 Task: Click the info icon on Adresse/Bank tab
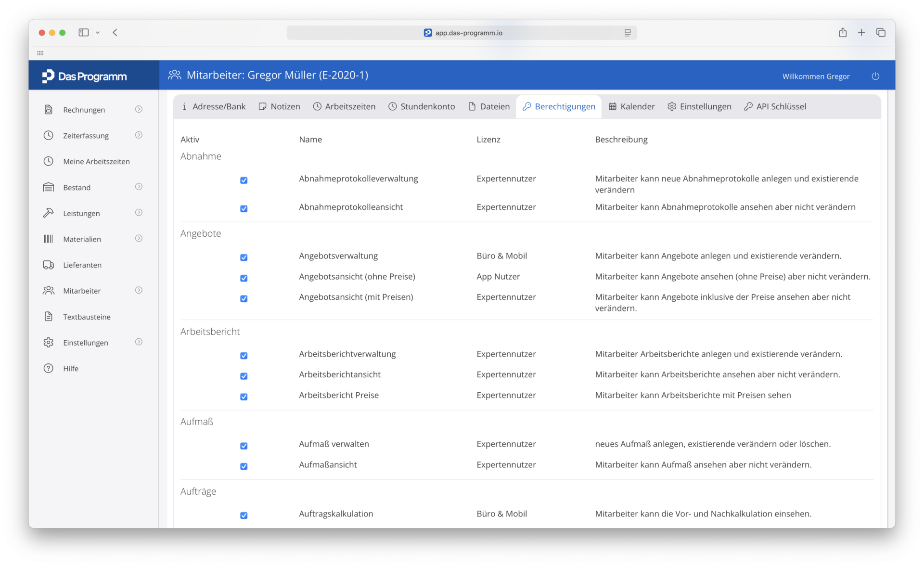pos(184,106)
